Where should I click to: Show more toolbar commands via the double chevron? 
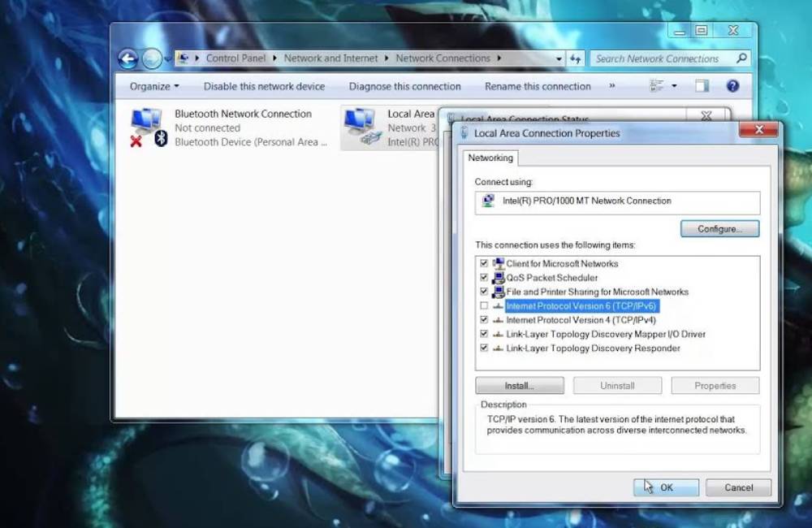[612, 86]
